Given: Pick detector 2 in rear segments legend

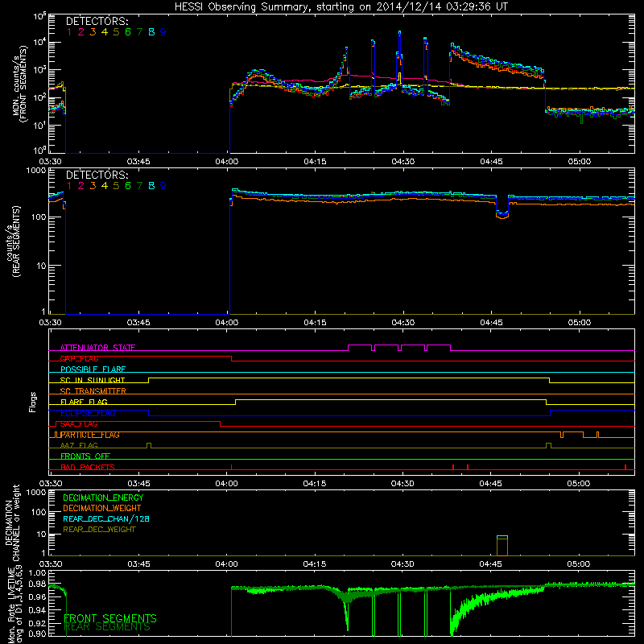Looking at the screenshot, I should pos(81,186).
